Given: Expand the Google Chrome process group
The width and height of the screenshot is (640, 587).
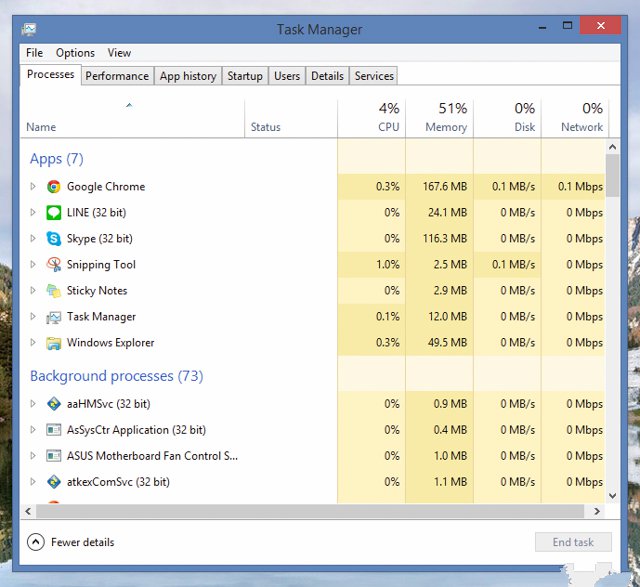Looking at the screenshot, I should pos(33,187).
